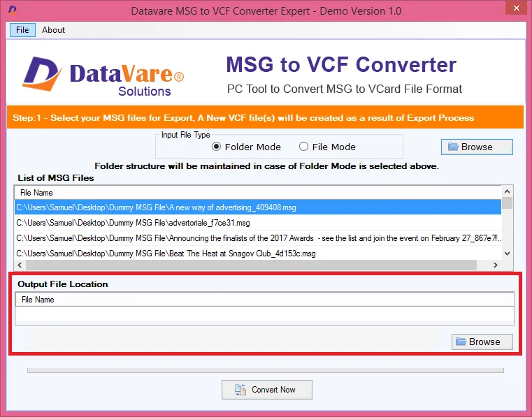
Task: Click Browse button under Output File Location
Action: pyautogui.click(x=482, y=342)
